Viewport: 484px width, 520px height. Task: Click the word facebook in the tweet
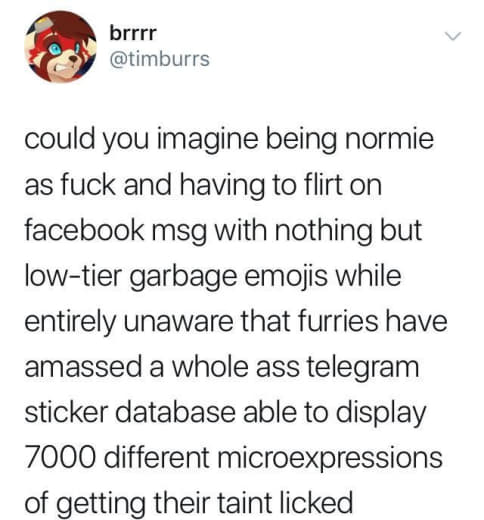point(84,230)
